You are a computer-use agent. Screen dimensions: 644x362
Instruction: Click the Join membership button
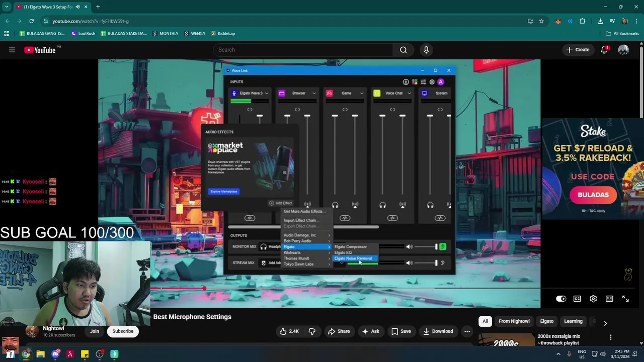coord(95,331)
